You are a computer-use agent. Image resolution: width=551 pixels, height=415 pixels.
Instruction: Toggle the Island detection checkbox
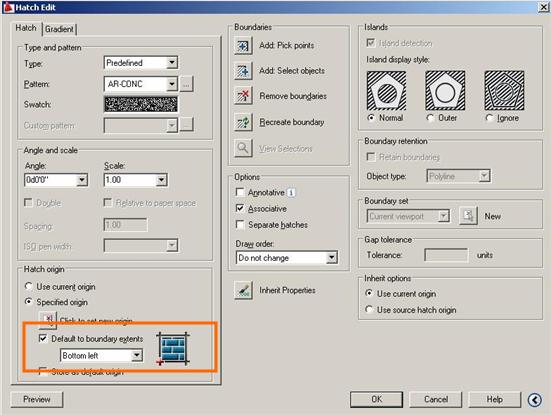[x=370, y=43]
